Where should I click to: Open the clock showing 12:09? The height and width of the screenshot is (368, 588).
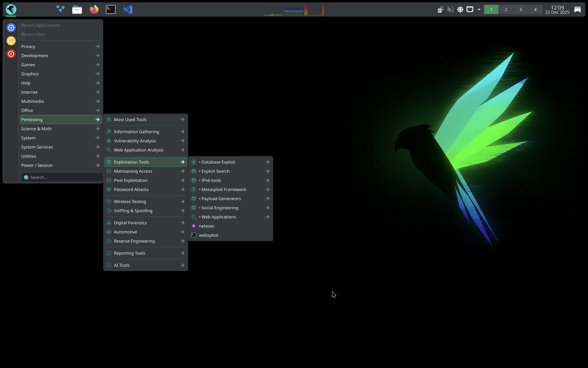(557, 9)
